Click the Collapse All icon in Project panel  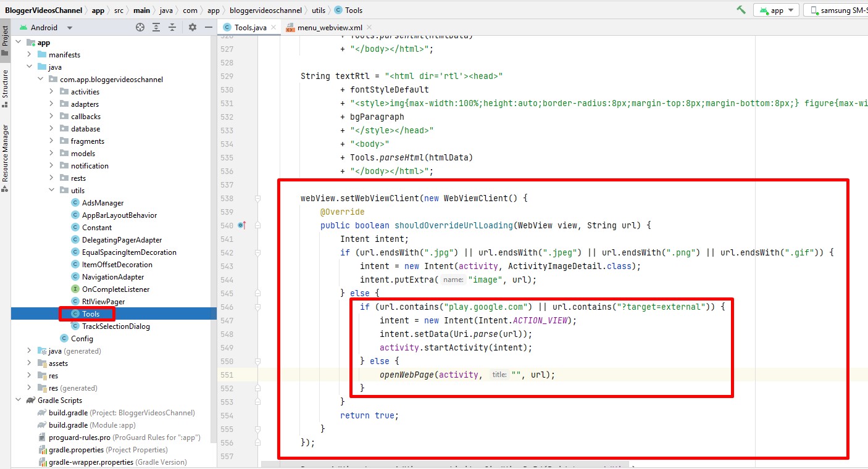click(172, 28)
